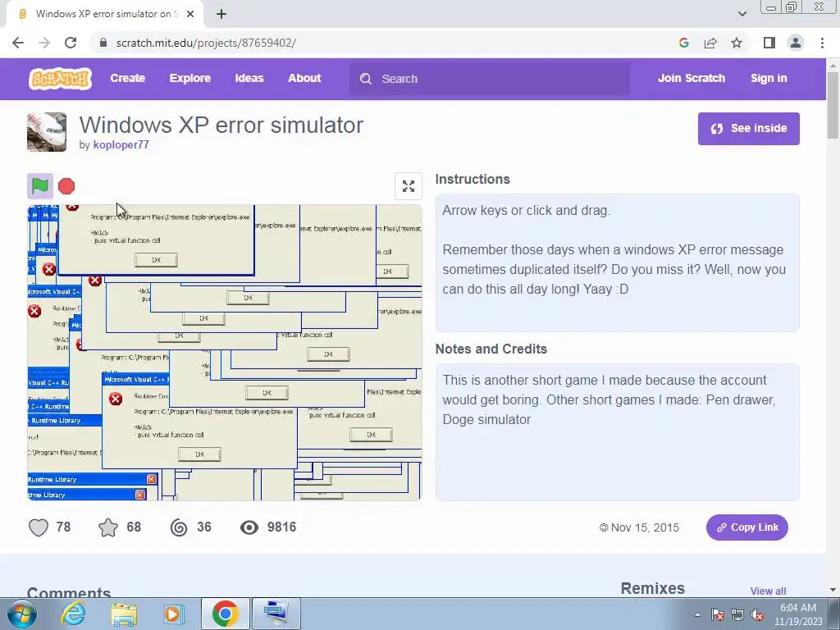Open File Explorer folder on taskbar
This screenshot has height=630, width=840.
coord(124,614)
